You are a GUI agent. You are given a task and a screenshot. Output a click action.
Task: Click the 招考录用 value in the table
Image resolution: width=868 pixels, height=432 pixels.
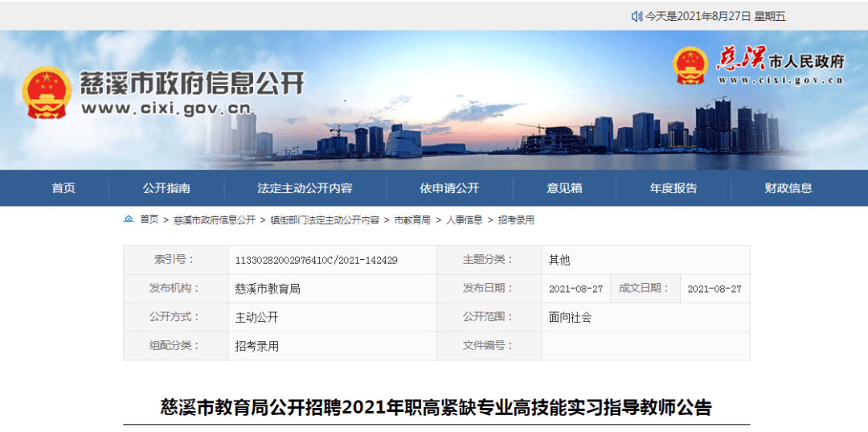[257, 347]
